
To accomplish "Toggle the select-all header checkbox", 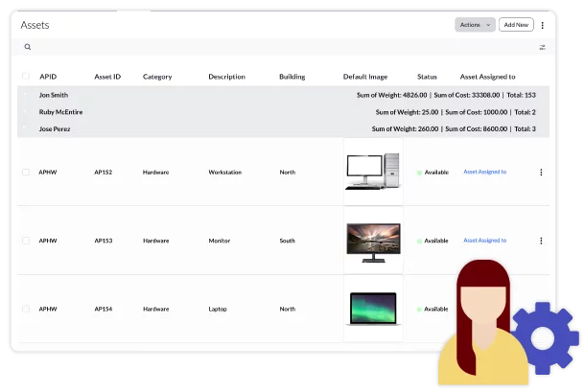I will [x=26, y=77].
